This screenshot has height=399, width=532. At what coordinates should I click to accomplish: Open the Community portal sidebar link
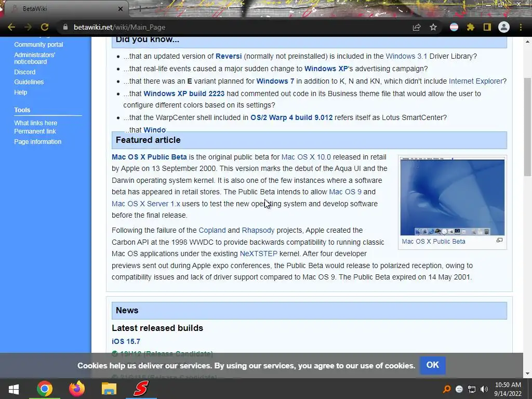(38, 45)
